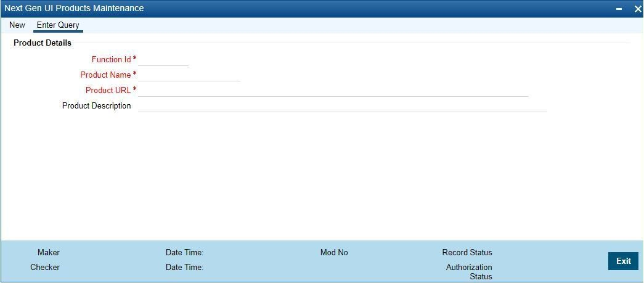
Task: Click the New toolbar option
Action: pyautogui.click(x=17, y=25)
